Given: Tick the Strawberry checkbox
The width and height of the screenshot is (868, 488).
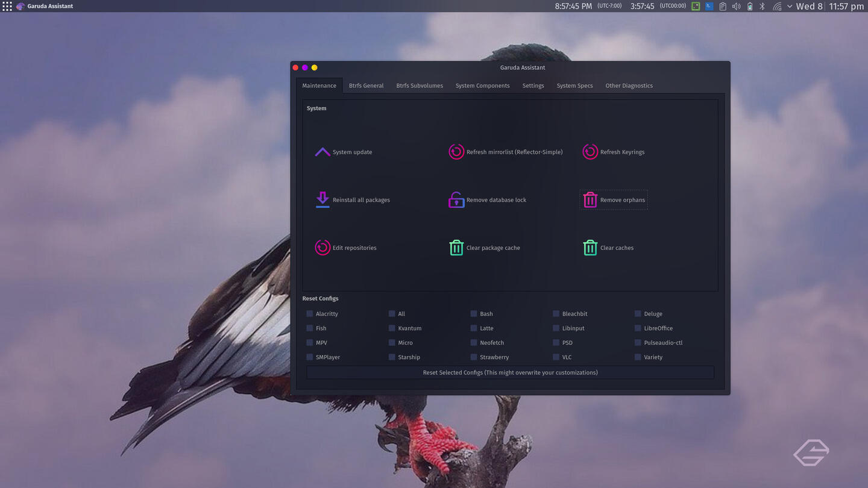Looking at the screenshot, I should 474,357.
